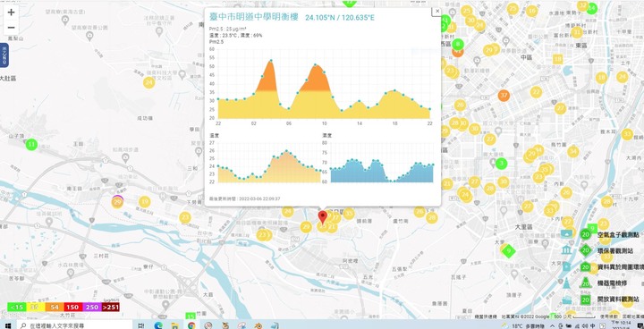Select the purple-ringed 29 station marker
The width and height of the screenshot is (644, 329).
[x=117, y=202]
